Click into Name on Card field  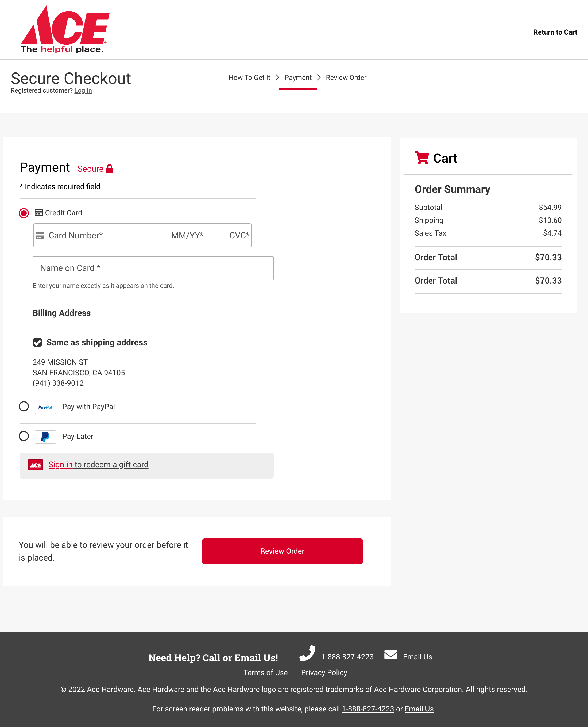(x=153, y=268)
